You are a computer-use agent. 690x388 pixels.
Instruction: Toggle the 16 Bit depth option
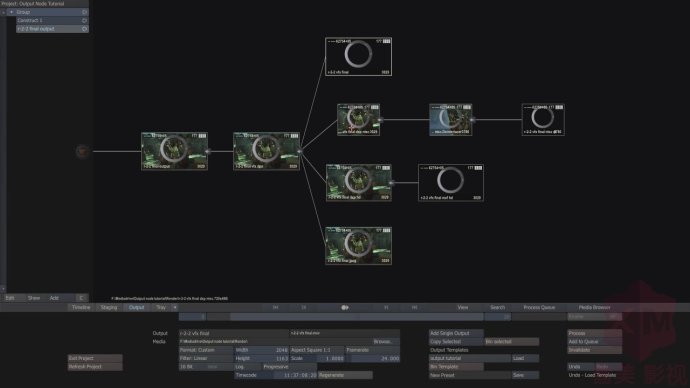[x=206, y=366]
